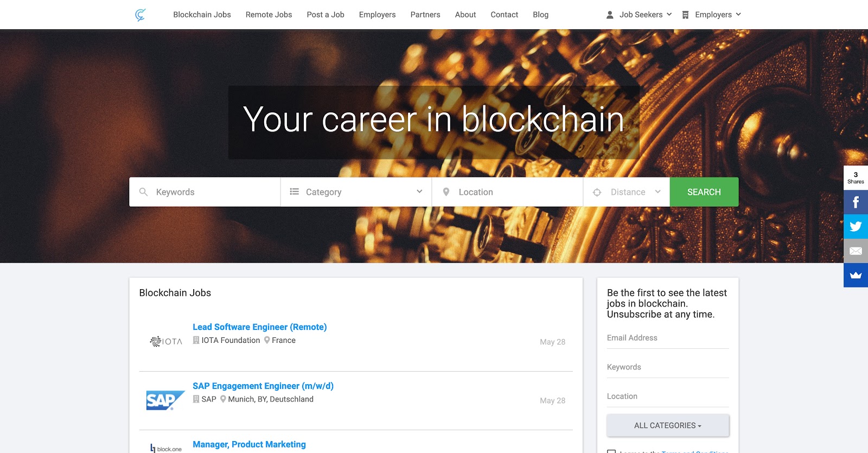Click the SAP company logo
The height and width of the screenshot is (453, 868).
click(165, 400)
